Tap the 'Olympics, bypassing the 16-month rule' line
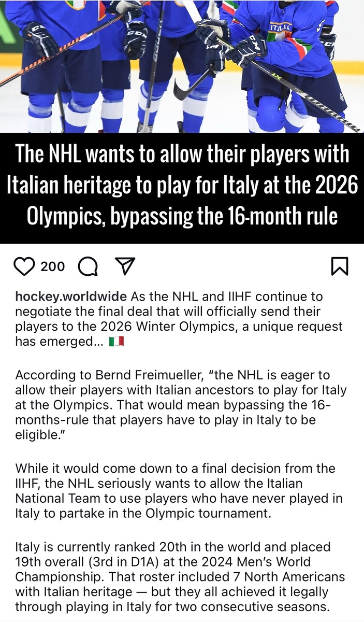The height and width of the screenshot is (622, 364). [x=182, y=216]
